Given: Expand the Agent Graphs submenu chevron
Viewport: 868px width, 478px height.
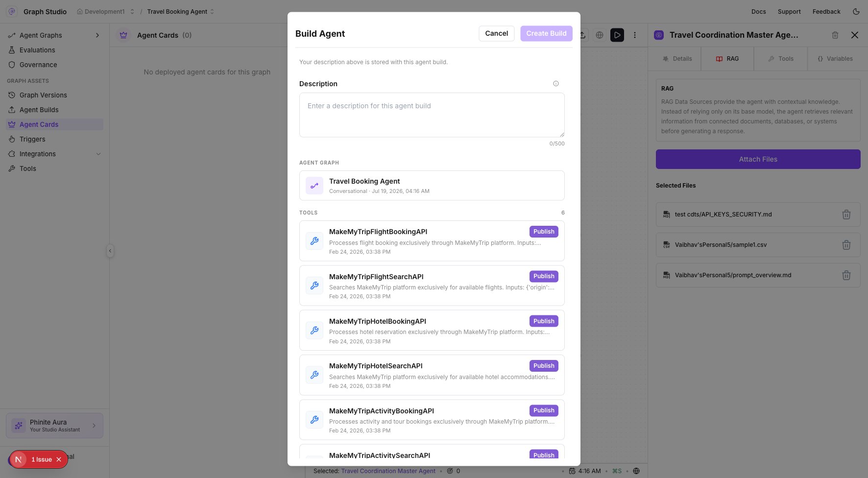Looking at the screenshot, I should [x=97, y=35].
